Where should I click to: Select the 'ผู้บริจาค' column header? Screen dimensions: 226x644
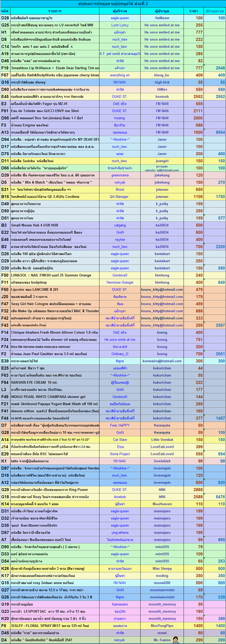(120, 11)
